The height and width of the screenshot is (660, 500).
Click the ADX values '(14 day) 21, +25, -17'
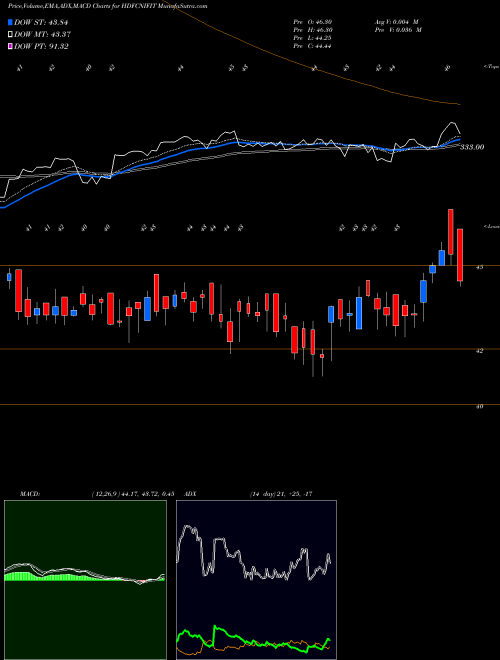pos(281,494)
